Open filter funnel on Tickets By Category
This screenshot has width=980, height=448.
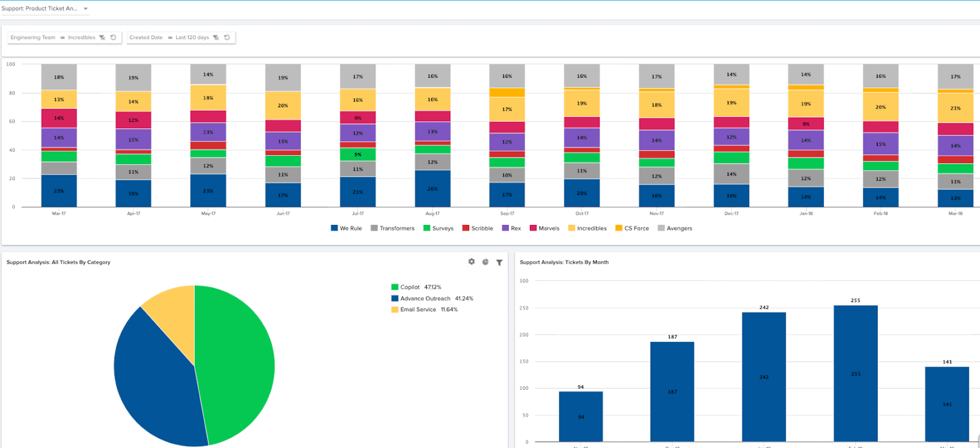[x=499, y=262]
